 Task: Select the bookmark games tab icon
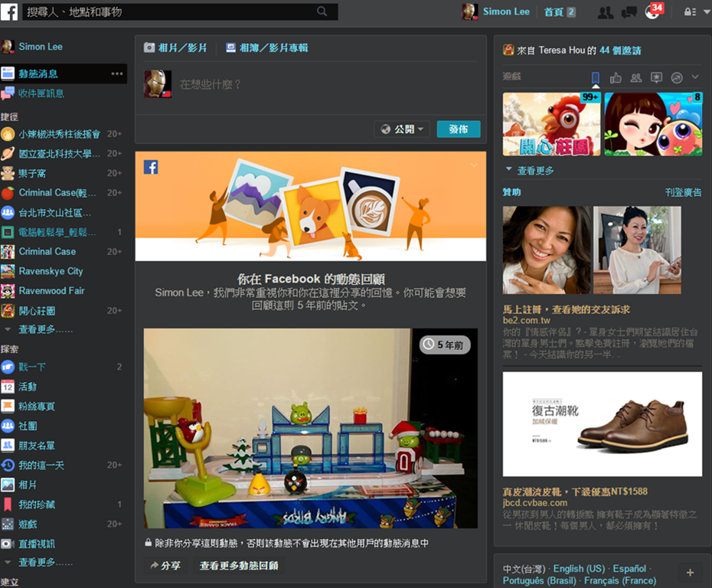click(596, 77)
